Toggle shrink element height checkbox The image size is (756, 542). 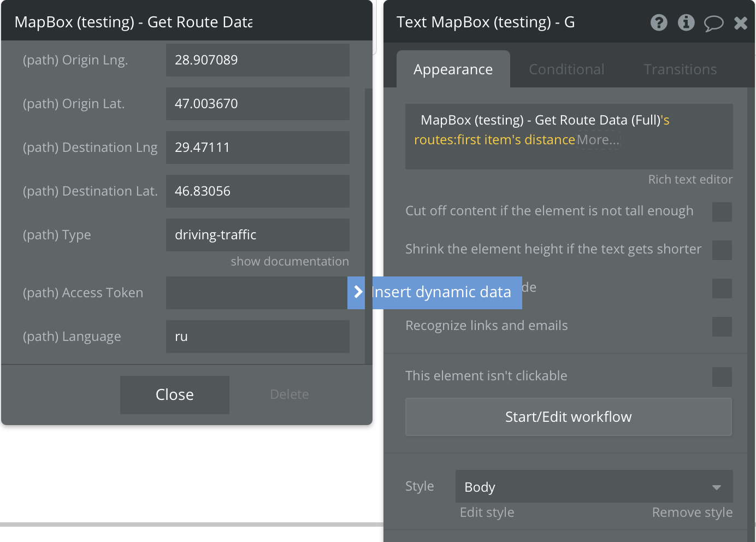722,250
